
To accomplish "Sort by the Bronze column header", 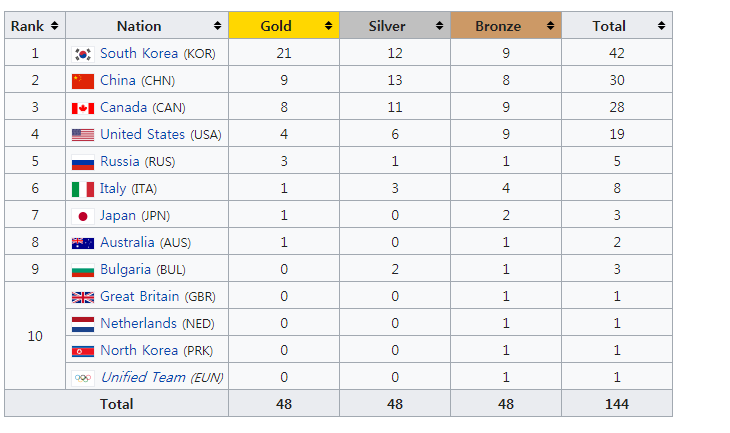I will pos(505,26).
